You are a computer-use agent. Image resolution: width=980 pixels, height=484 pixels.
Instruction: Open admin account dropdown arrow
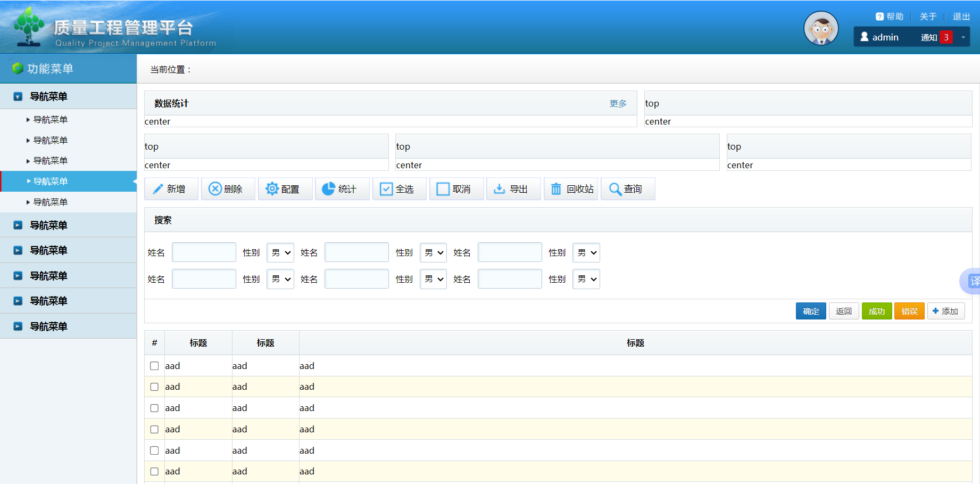963,37
